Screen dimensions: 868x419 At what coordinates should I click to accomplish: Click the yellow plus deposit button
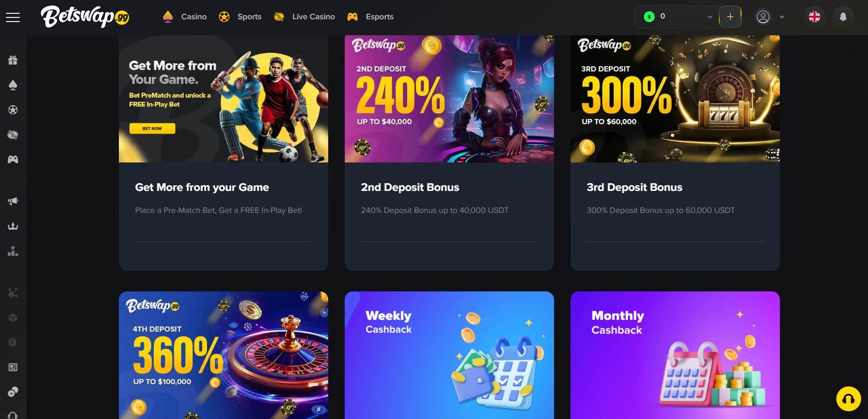[x=730, y=17]
